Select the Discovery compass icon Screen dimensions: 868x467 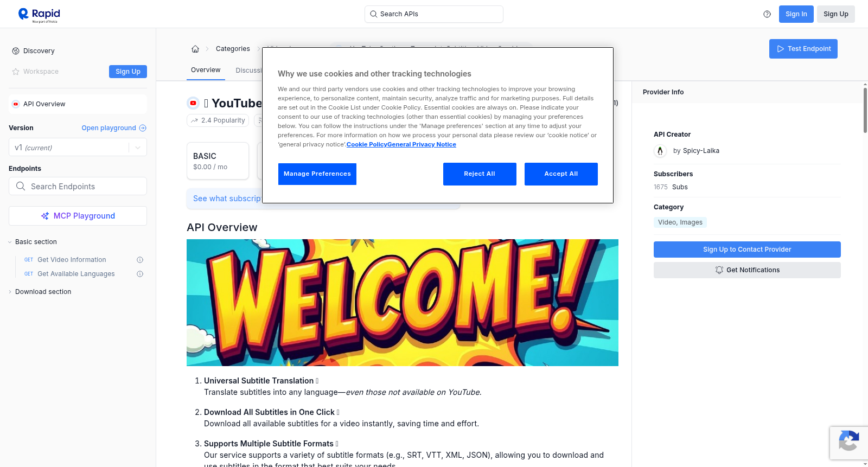[16, 51]
